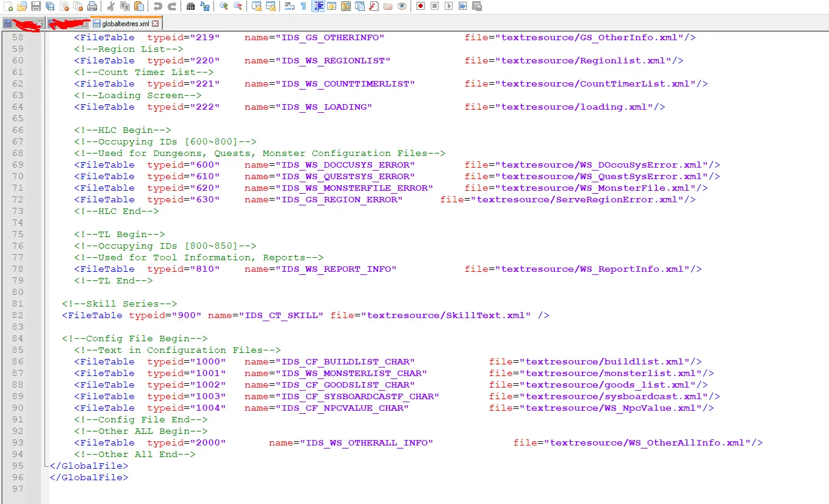Toggle synchronize horizontal scrolling
The width and height of the screenshot is (829, 504).
[270, 6]
